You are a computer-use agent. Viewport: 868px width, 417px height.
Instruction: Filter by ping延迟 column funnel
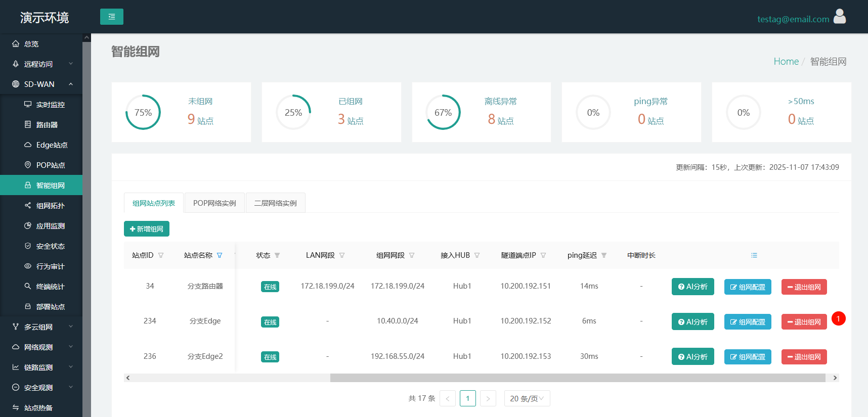604,255
